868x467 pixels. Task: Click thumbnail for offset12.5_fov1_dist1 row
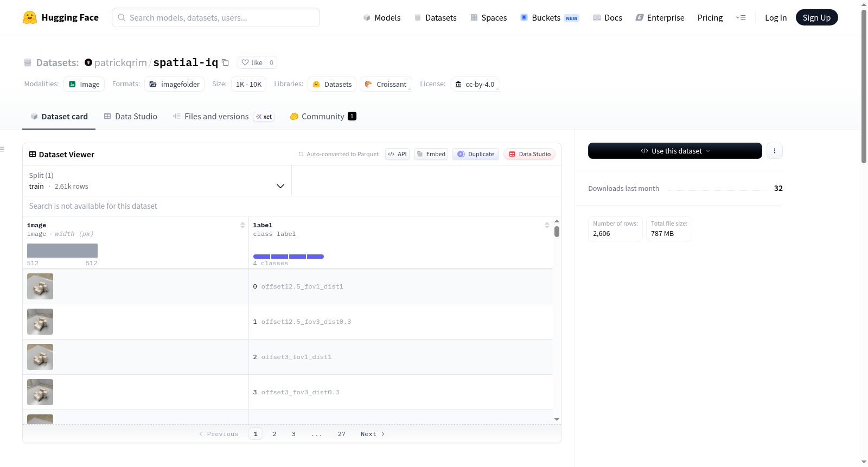pyautogui.click(x=40, y=286)
